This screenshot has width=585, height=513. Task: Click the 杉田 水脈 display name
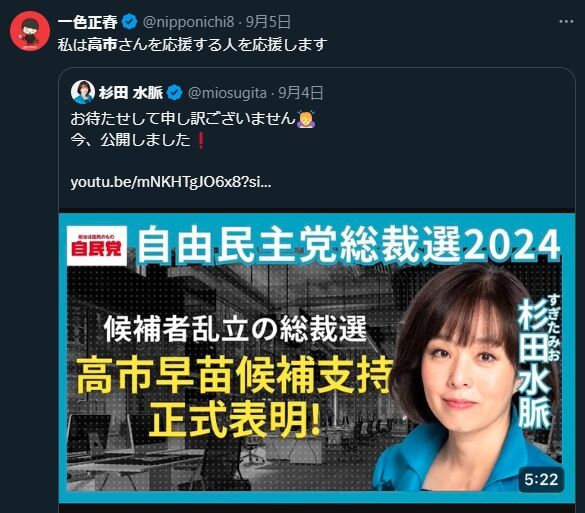coord(131,93)
